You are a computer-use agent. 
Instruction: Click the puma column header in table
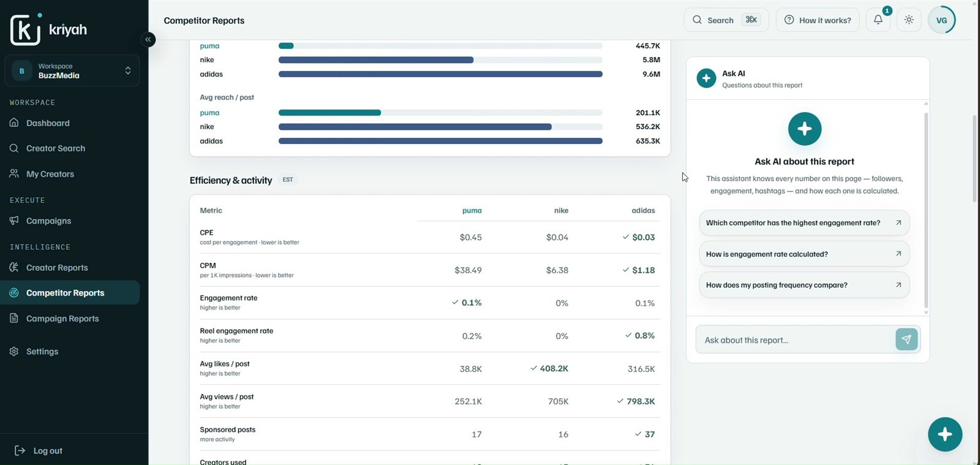(x=472, y=211)
